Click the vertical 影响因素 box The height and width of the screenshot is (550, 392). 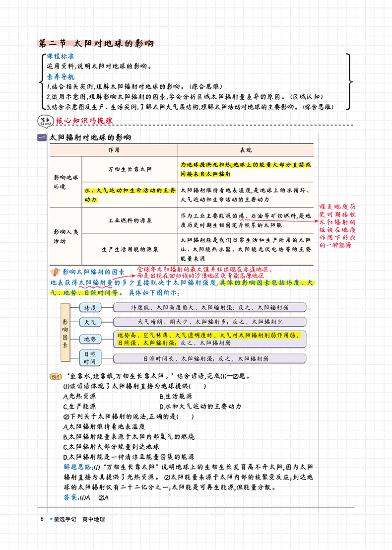coord(65,330)
